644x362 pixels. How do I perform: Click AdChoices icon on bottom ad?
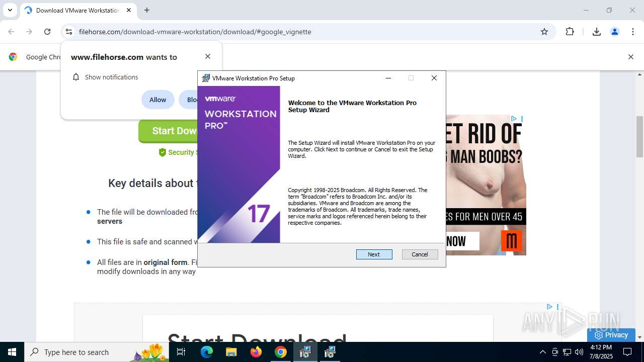549,307
